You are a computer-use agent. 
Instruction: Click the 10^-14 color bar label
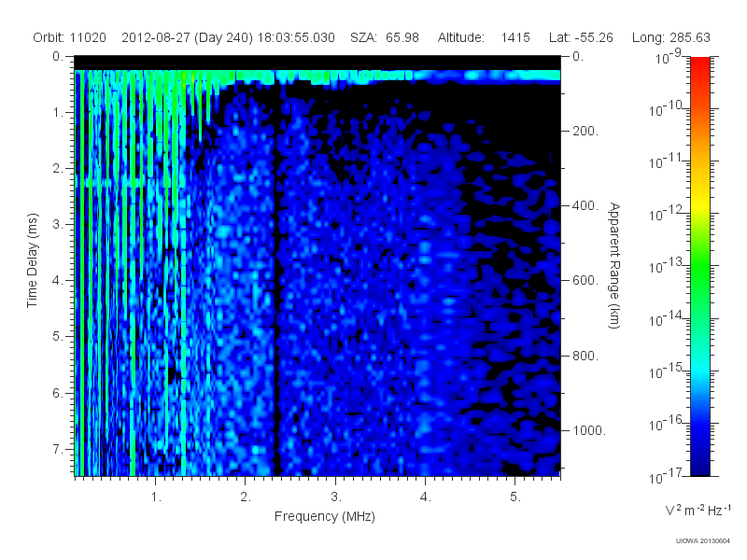(x=668, y=318)
